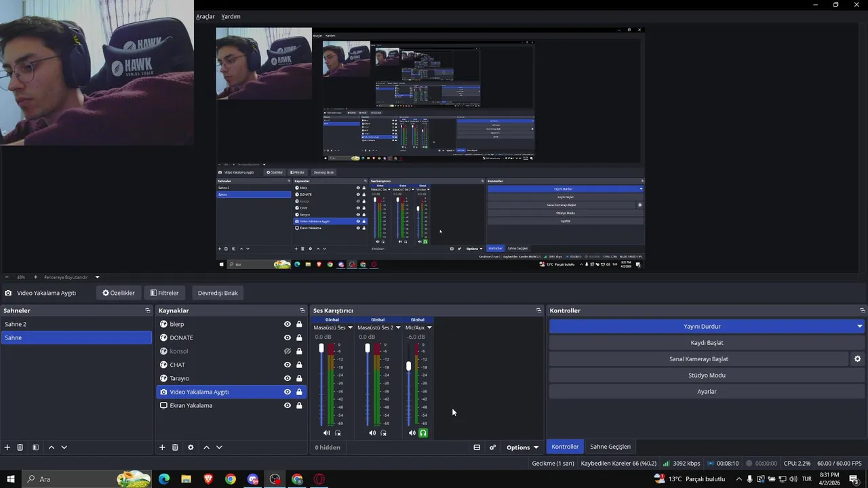Switch to Sahne Geçişleri tab
This screenshot has height=488, width=868.
coord(610,447)
